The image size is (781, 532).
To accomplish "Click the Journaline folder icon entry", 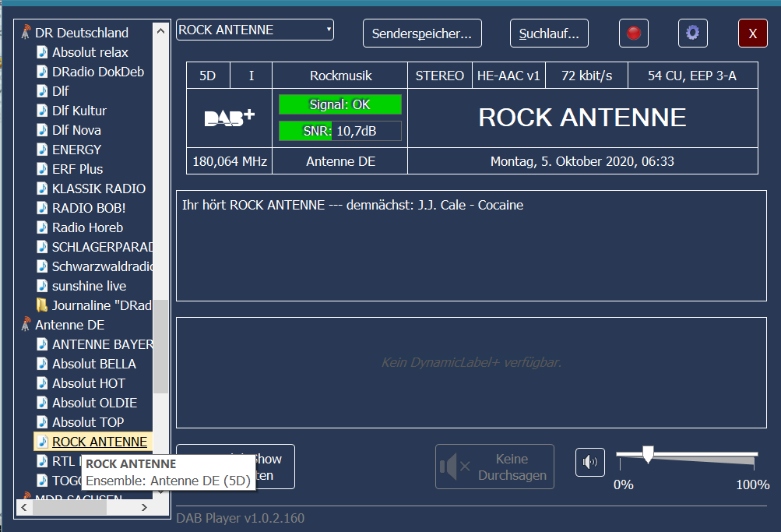I will pos(42,305).
